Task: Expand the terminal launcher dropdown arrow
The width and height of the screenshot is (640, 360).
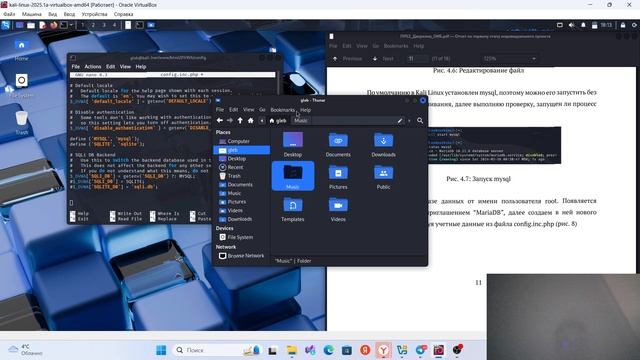Action: pos(71,25)
